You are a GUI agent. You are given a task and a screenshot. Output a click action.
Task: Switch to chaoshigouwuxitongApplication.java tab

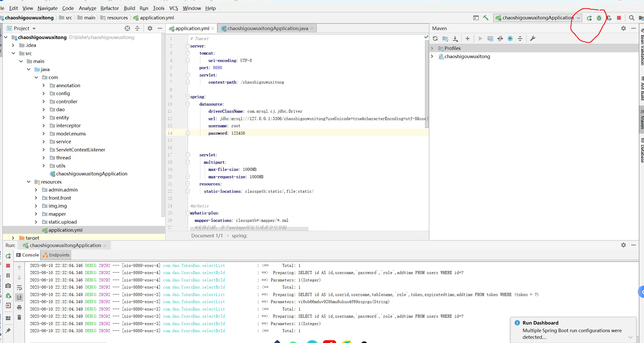[267, 28]
